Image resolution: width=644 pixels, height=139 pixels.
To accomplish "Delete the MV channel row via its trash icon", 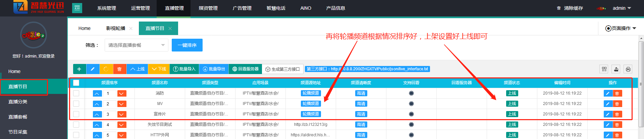I will (617, 104).
